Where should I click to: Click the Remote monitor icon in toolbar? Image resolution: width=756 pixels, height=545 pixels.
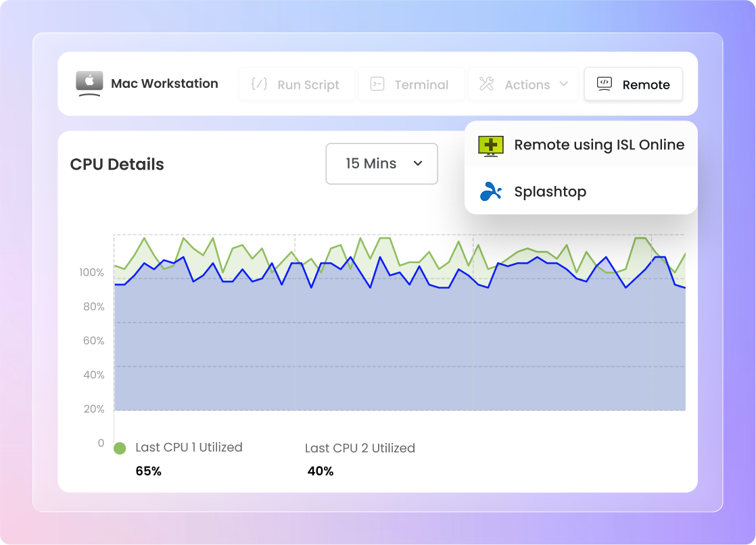point(605,84)
